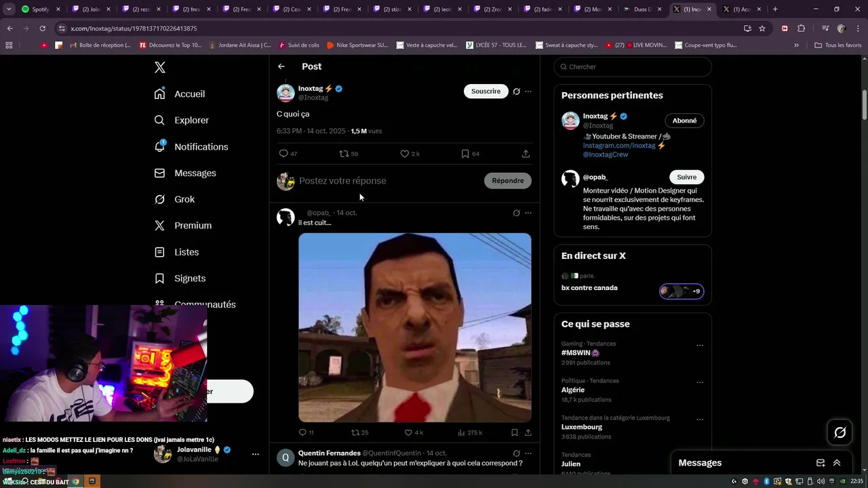Open more options on Quentin Fernandes reply
Viewport: 868px width, 488px height.
(528, 453)
